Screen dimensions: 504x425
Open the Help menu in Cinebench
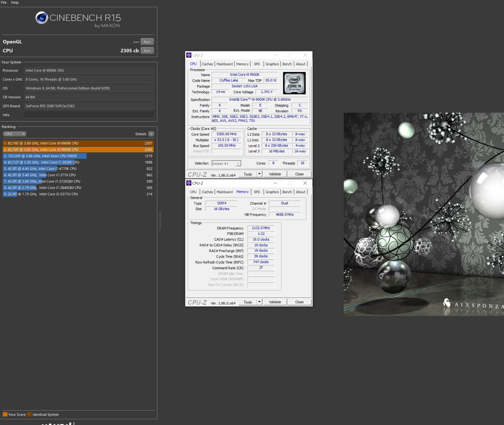tap(15, 2)
